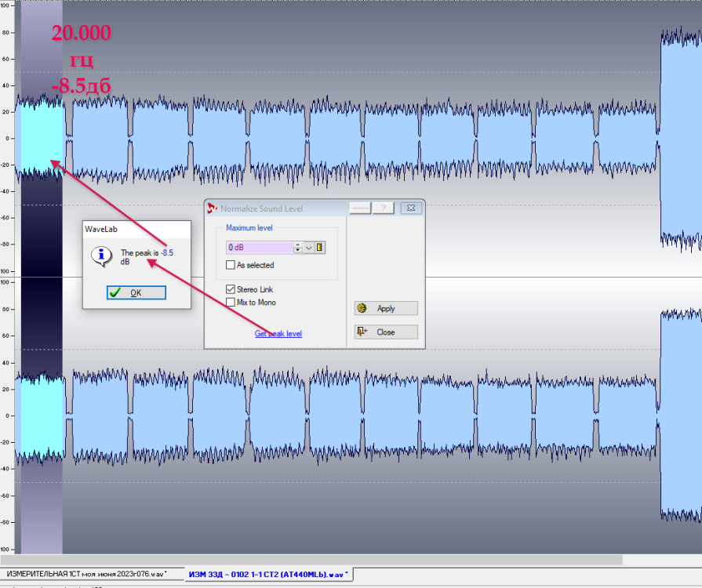
Task: Open the Maximum level dropdown arrow
Action: 309,248
